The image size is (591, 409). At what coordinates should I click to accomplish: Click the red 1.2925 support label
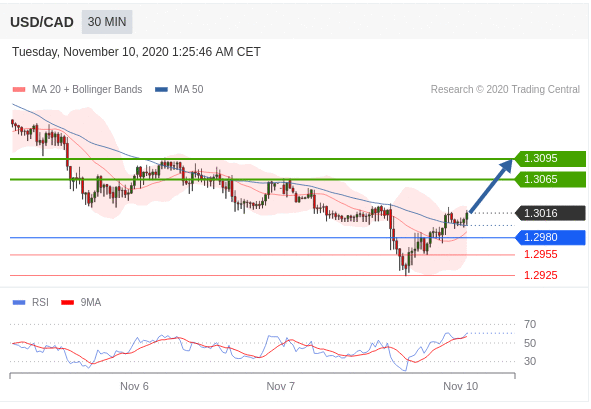[x=540, y=275]
